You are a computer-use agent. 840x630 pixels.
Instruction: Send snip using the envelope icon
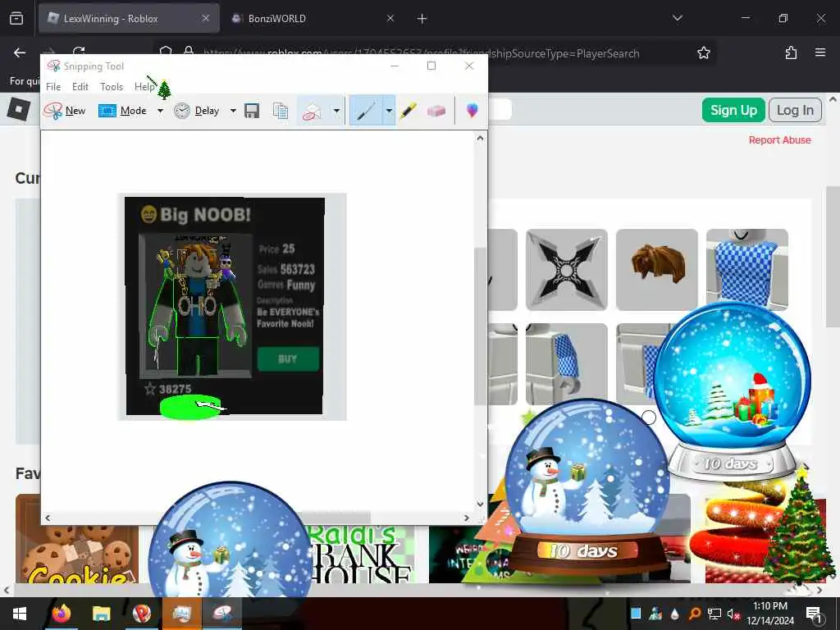pyautogui.click(x=312, y=111)
